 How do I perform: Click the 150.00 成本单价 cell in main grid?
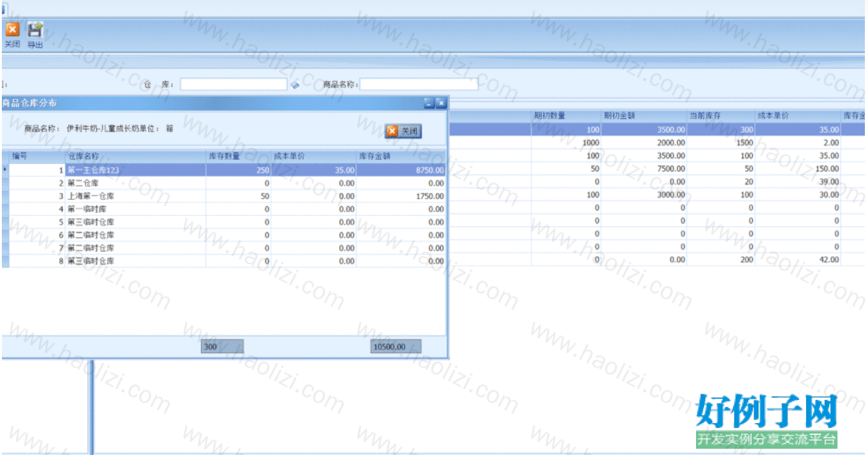[x=798, y=169]
